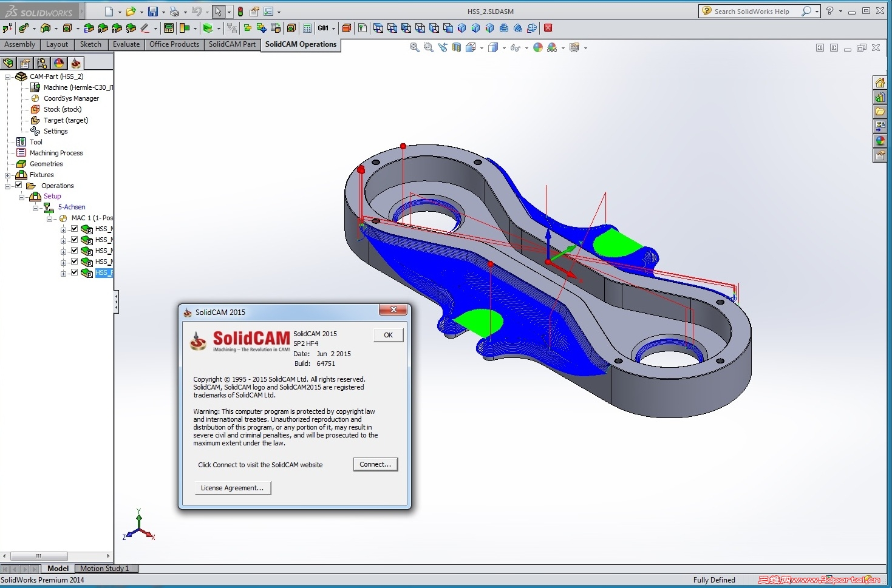Open the Display Style dropdown arrow
892x588 pixels.
pos(504,48)
